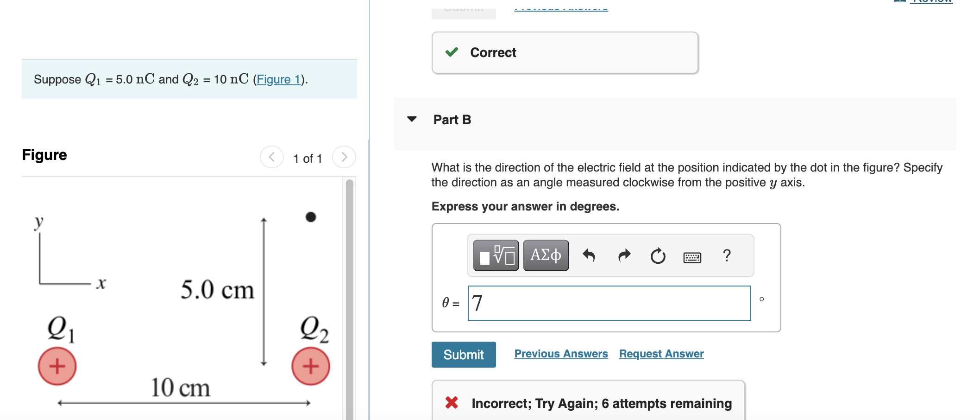This screenshot has width=980, height=420.
Task: Open the equation editor help question mark
Action: (x=727, y=255)
